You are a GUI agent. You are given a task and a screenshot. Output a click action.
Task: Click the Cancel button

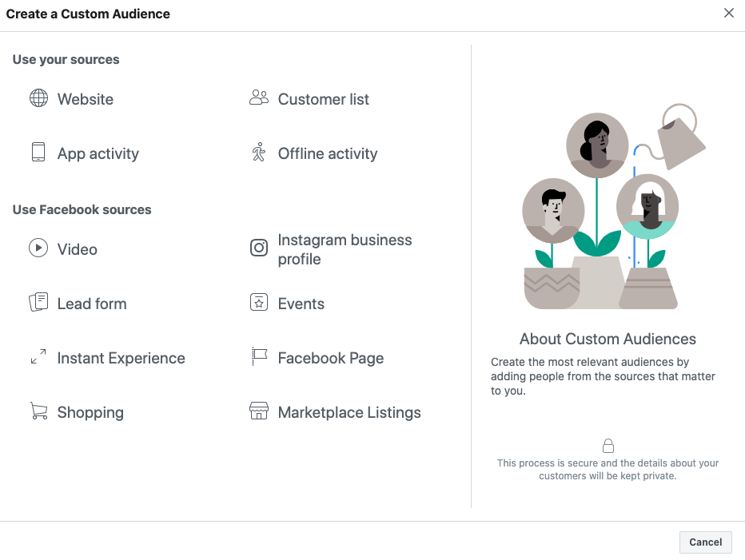705,542
